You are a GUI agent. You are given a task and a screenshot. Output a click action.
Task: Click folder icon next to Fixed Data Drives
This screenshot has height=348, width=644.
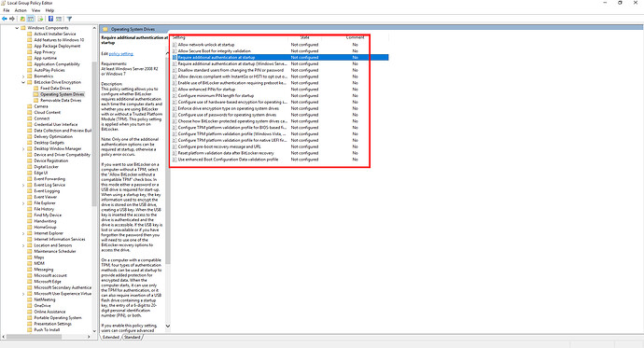coord(35,89)
